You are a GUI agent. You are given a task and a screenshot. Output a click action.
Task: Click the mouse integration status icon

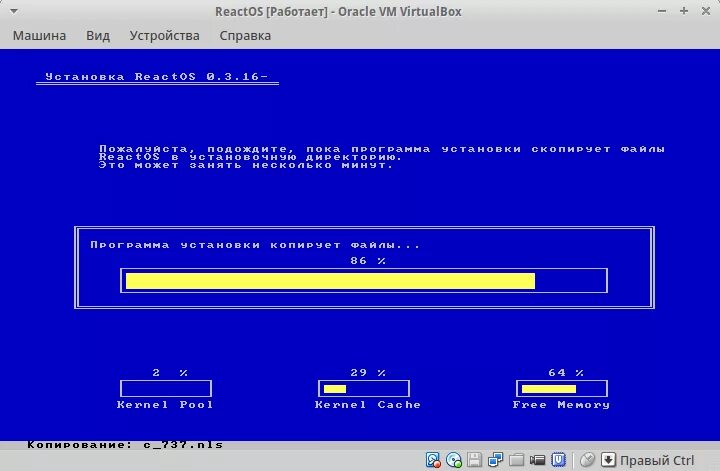click(587, 460)
